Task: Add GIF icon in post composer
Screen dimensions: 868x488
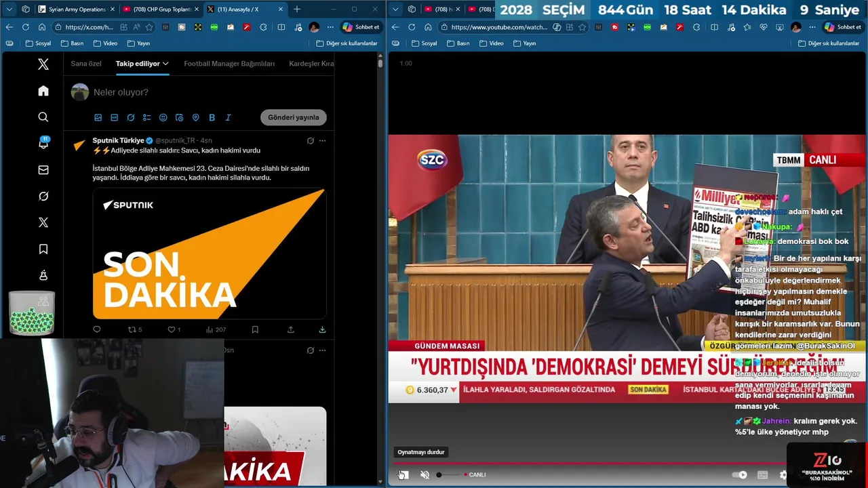Action: 114,117
